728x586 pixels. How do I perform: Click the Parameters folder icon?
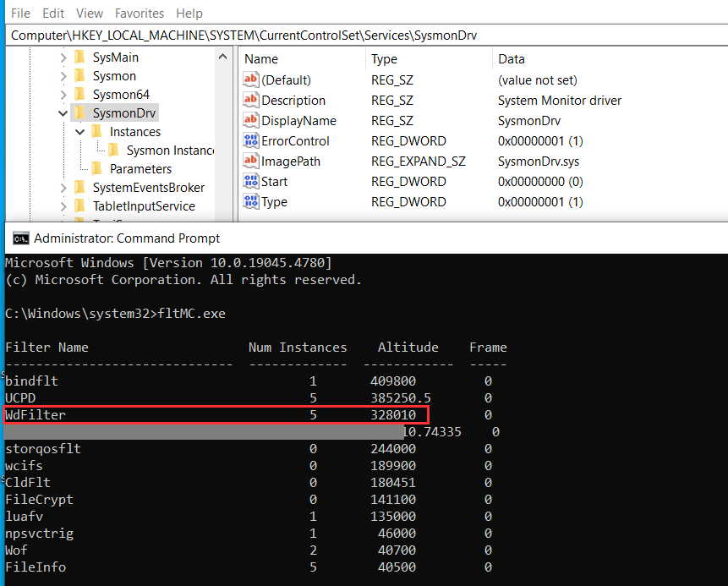click(x=96, y=169)
